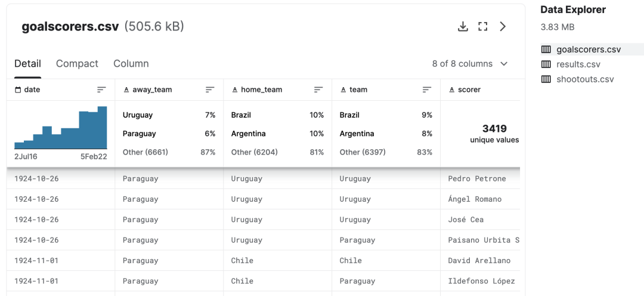Viewport: 644px width, 296px height.
Task: Open sort options for home_team column
Action: coord(318,90)
